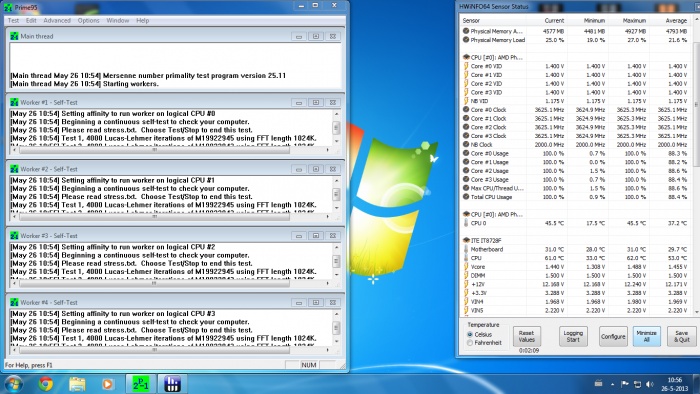Open the Options menu in Prime95
The width and height of the screenshot is (700, 394).
pos(88,21)
